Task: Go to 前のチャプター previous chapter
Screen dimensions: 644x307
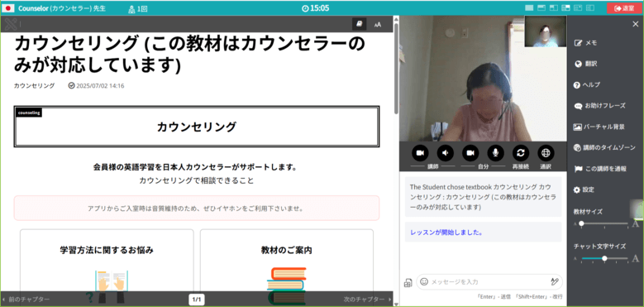Action: pos(26,300)
